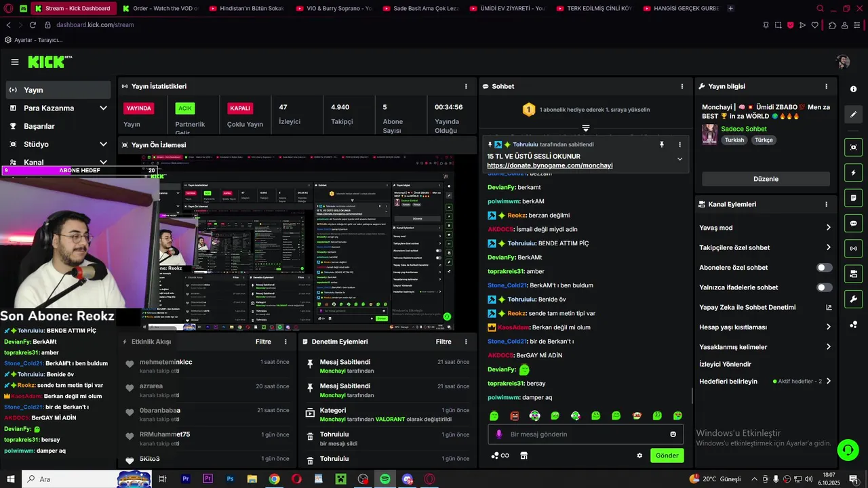Select Yayın in left sidebar

tap(58, 90)
